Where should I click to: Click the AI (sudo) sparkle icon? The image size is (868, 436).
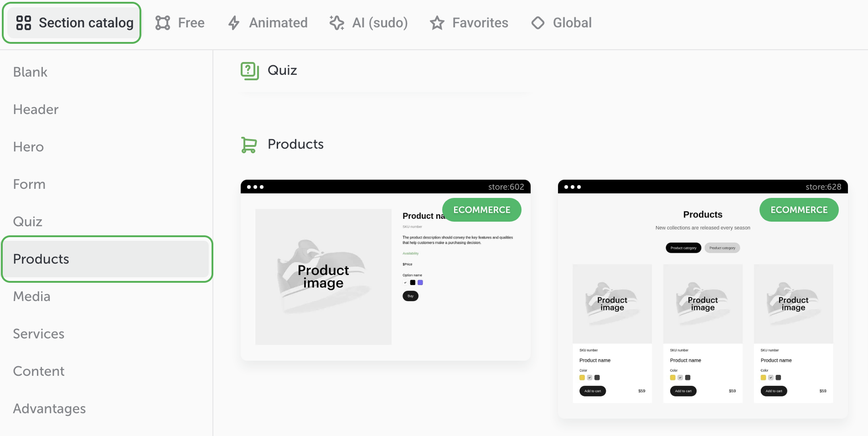[337, 23]
